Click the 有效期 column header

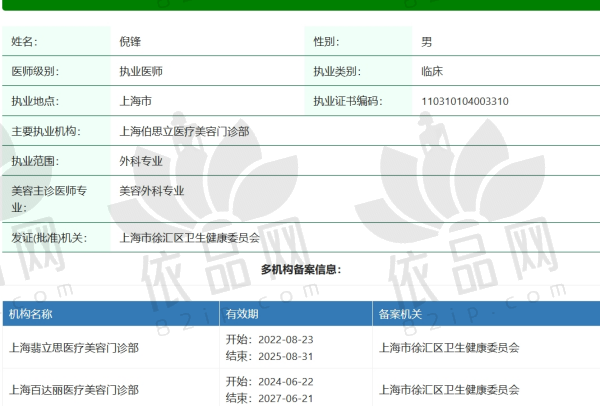242,314
